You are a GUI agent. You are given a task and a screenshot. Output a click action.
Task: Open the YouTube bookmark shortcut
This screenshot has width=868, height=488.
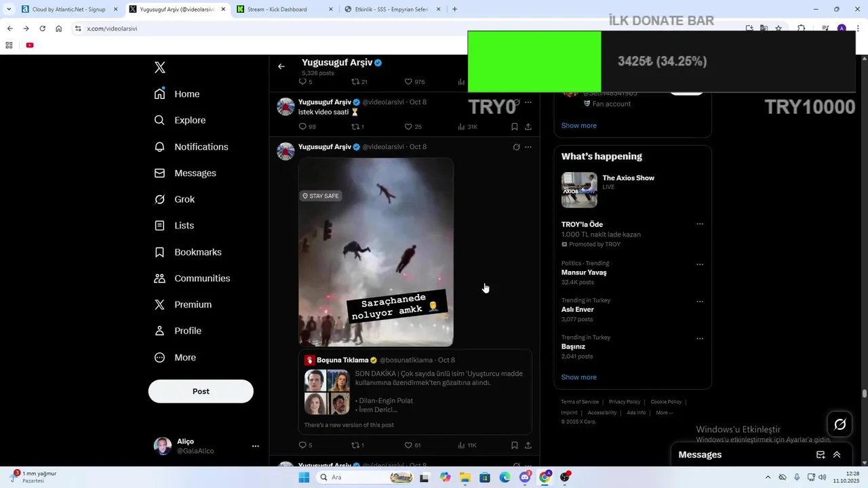pos(30,45)
